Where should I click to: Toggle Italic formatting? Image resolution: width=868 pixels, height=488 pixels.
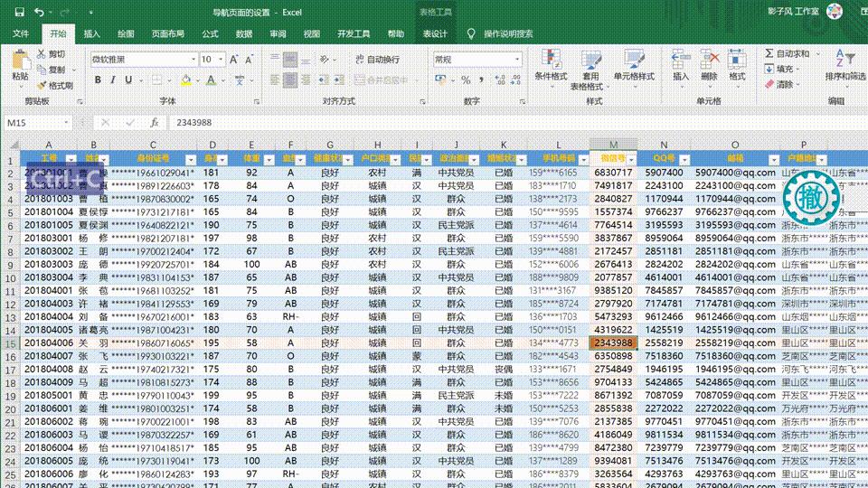coord(114,80)
